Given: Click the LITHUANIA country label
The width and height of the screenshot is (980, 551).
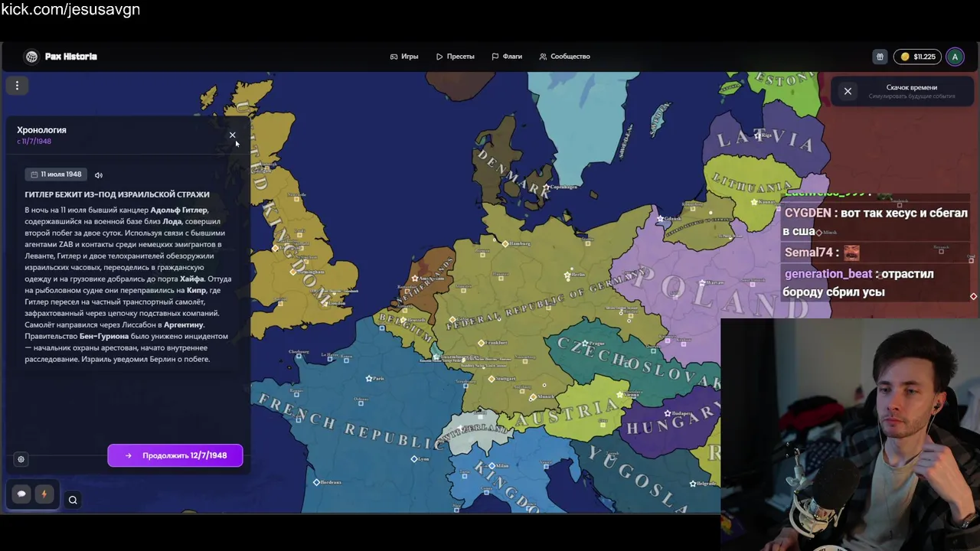Looking at the screenshot, I should [x=752, y=182].
